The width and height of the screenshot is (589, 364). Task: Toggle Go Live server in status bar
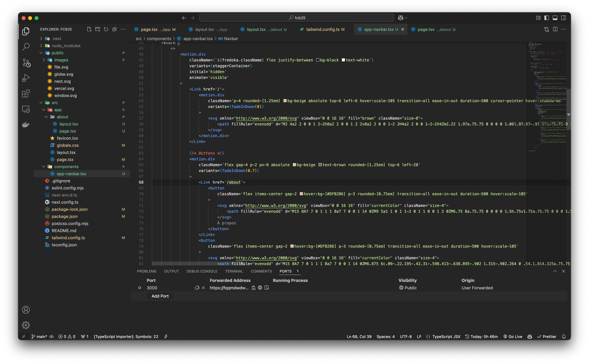click(x=513, y=337)
